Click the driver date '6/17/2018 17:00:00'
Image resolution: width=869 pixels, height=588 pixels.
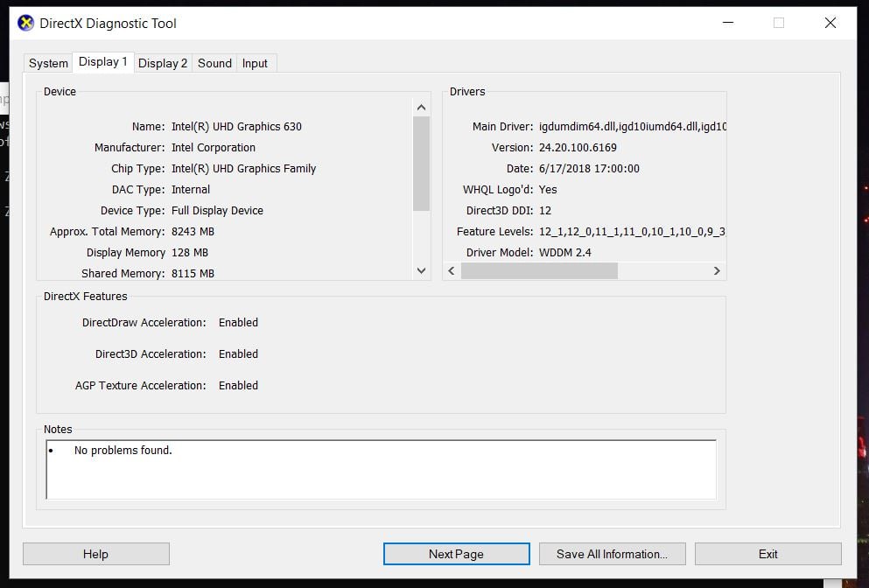[589, 169]
